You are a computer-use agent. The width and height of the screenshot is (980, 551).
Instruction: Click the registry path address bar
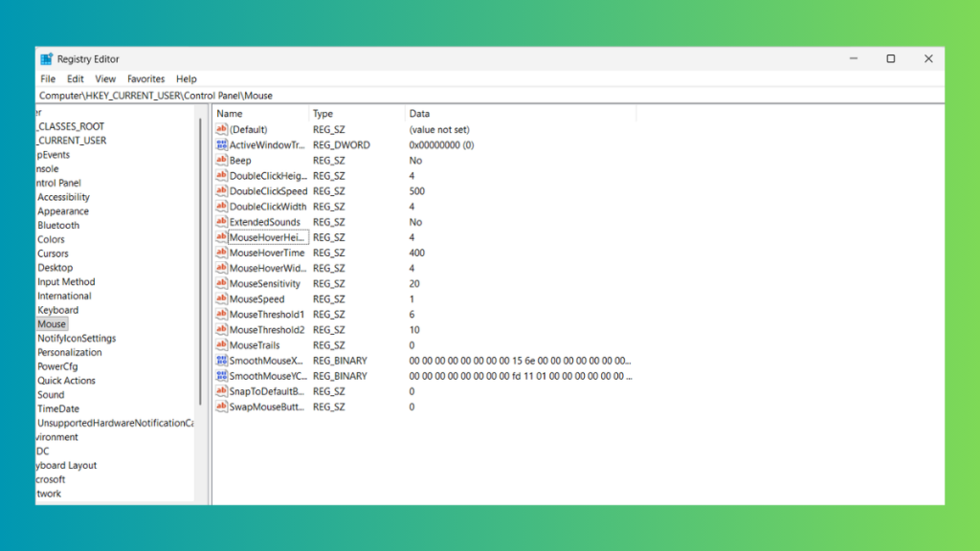tap(490, 96)
